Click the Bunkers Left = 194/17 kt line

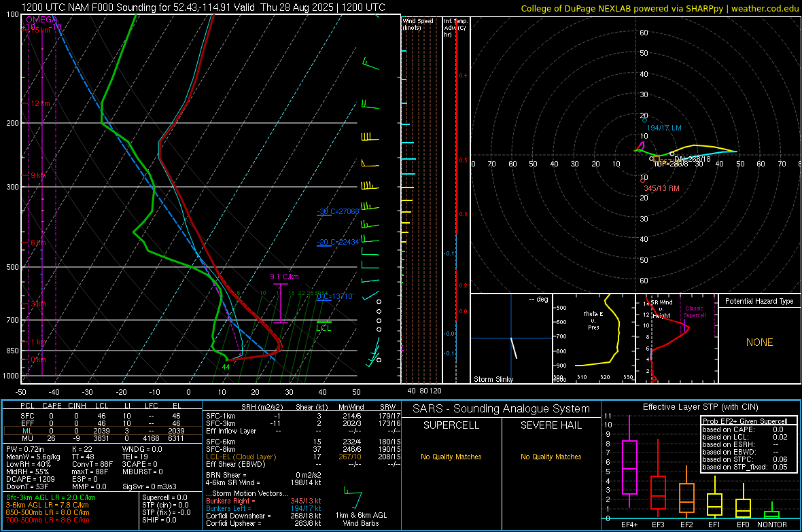pos(264,508)
